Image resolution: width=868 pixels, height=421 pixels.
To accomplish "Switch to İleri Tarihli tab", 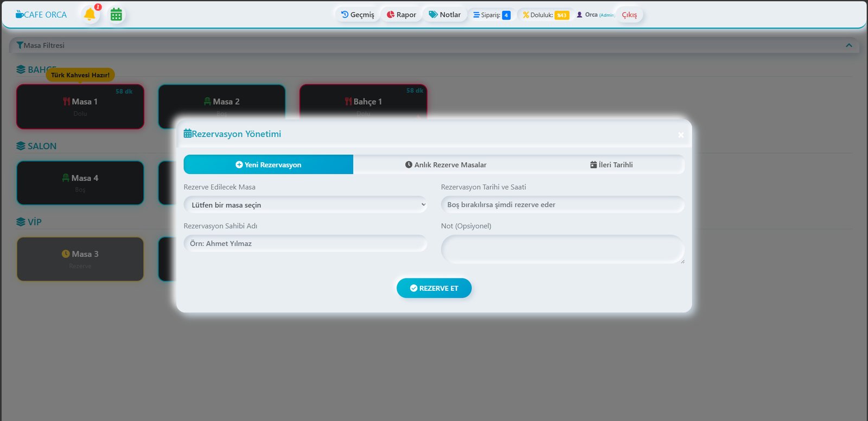I will tap(611, 164).
